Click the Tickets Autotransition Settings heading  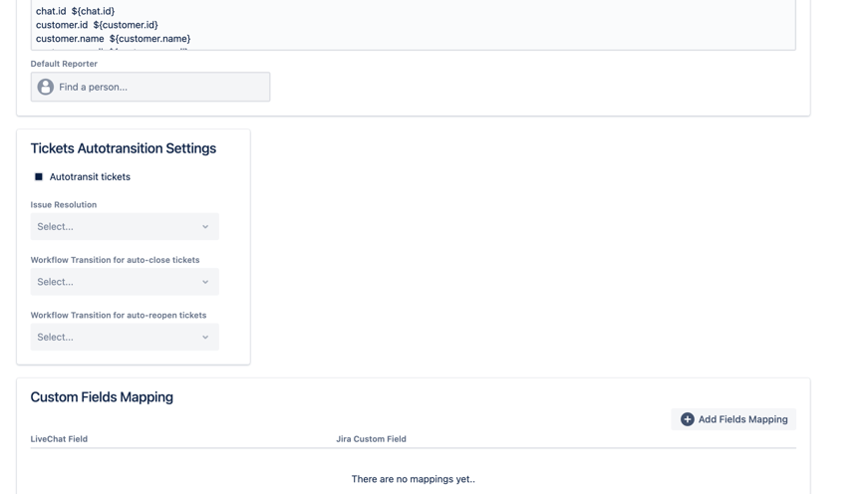tap(123, 148)
